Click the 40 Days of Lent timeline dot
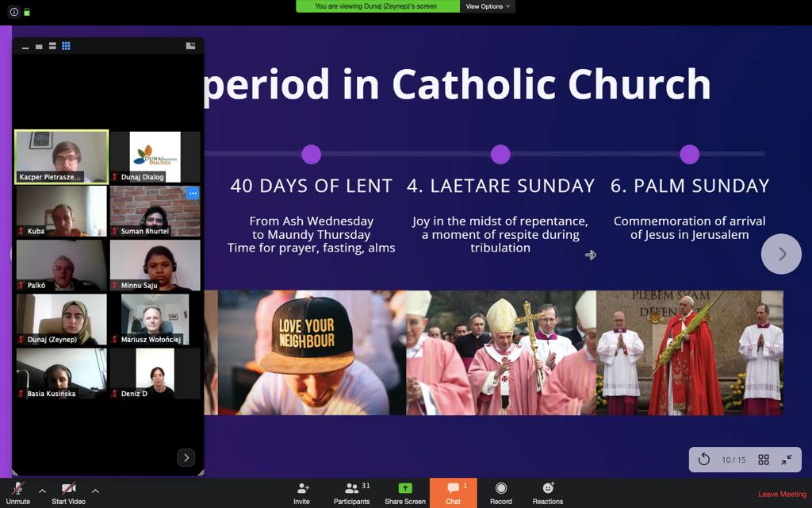This screenshot has width=812, height=508. (x=311, y=155)
